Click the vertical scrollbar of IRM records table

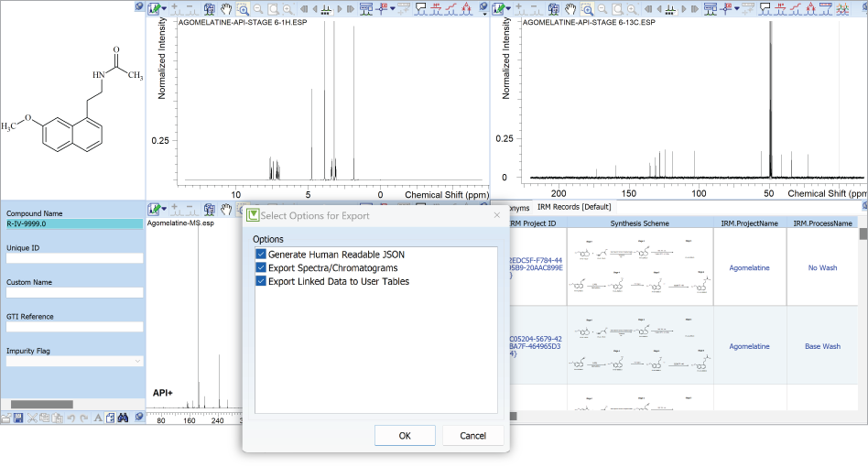(x=863, y=234)
